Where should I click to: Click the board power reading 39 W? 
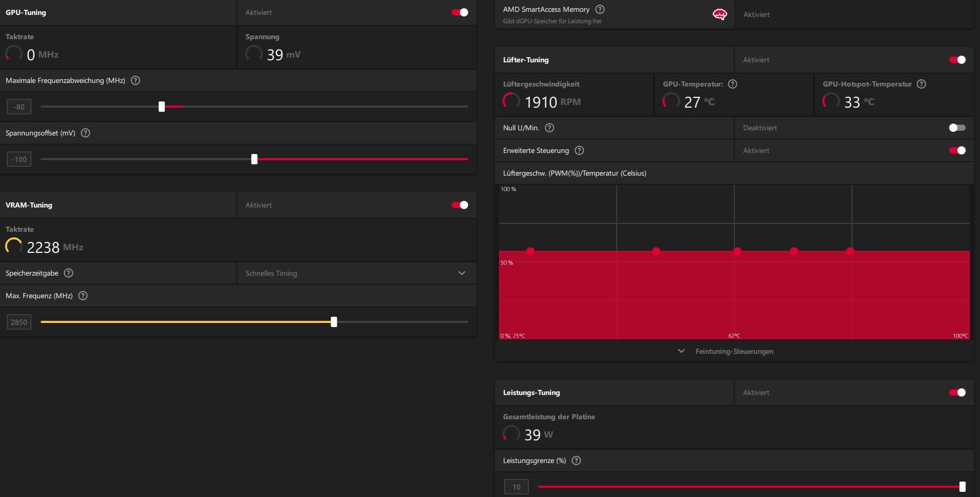(x=539, y=435)
